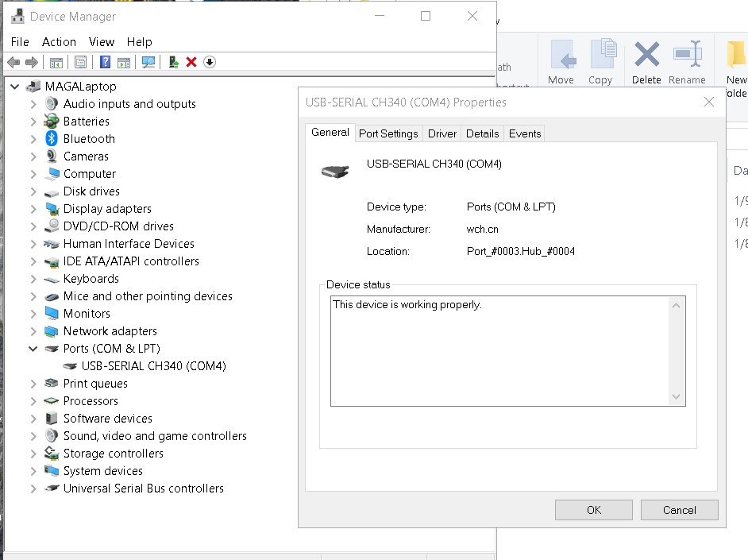This screenshot has height=560, width=748.
Task: Click the down-arrow circle toolbar icon
Action: pyautogui.click(x=210, y=62)
